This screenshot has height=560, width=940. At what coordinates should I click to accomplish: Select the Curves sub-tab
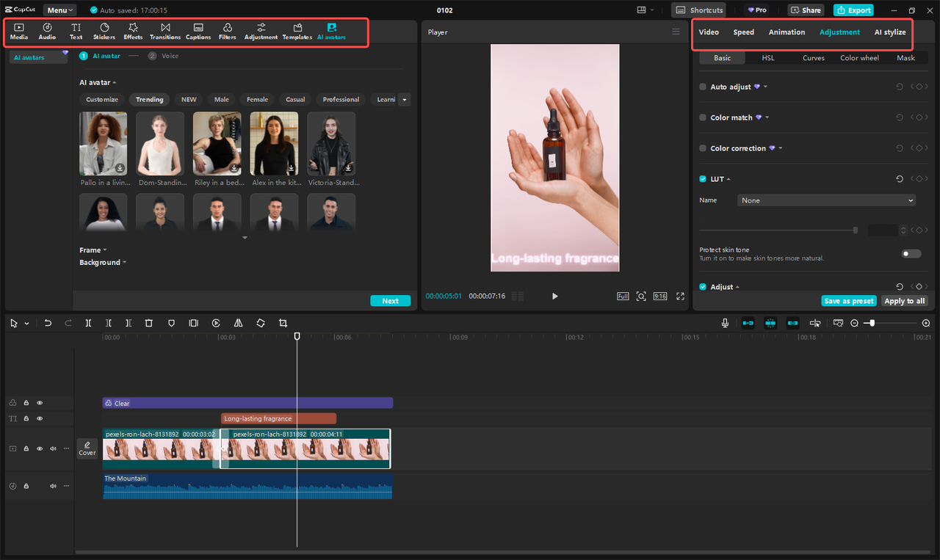[x=813, y=58]
